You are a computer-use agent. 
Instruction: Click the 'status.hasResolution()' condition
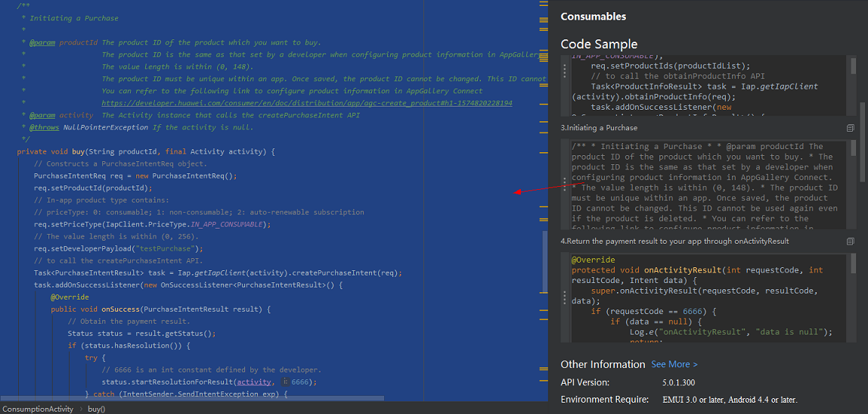131,346
